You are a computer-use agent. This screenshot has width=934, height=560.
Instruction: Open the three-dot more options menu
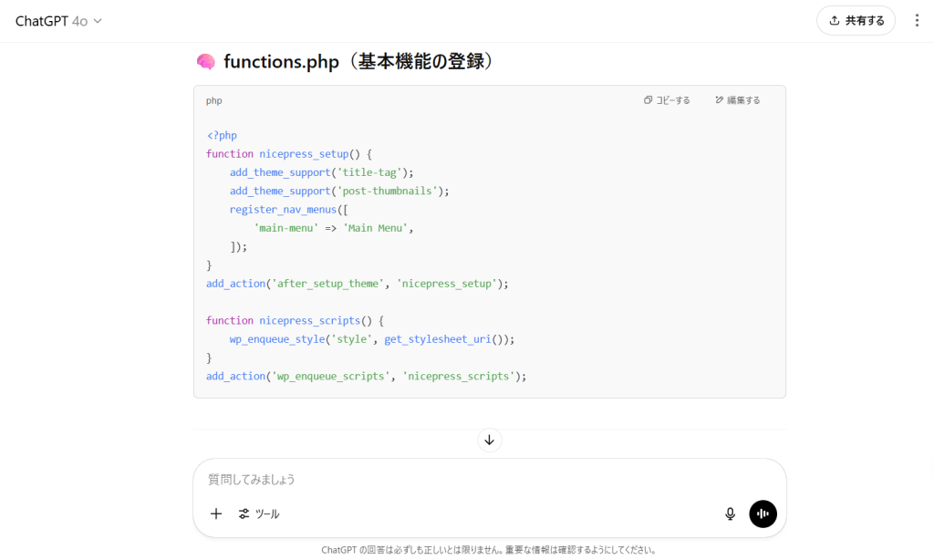tap(917, 21)
